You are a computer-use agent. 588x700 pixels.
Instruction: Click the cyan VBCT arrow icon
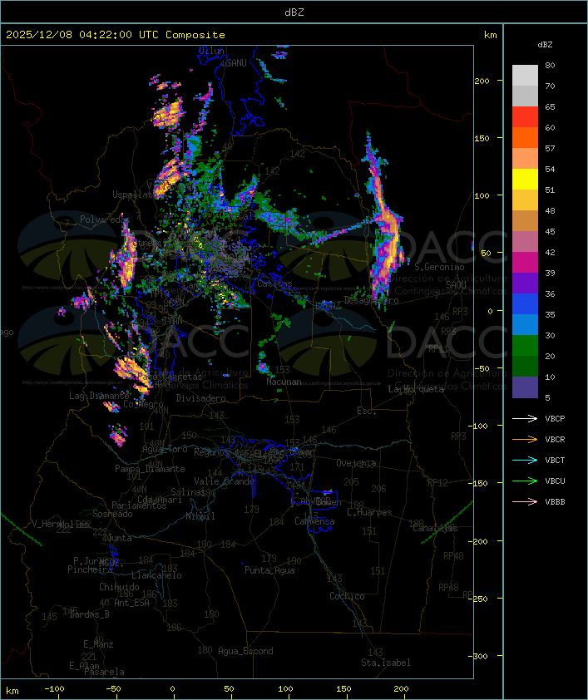[525, 460]
